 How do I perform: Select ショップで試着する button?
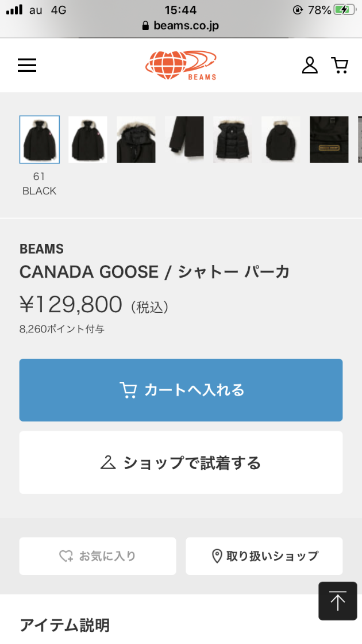(181, 462)
